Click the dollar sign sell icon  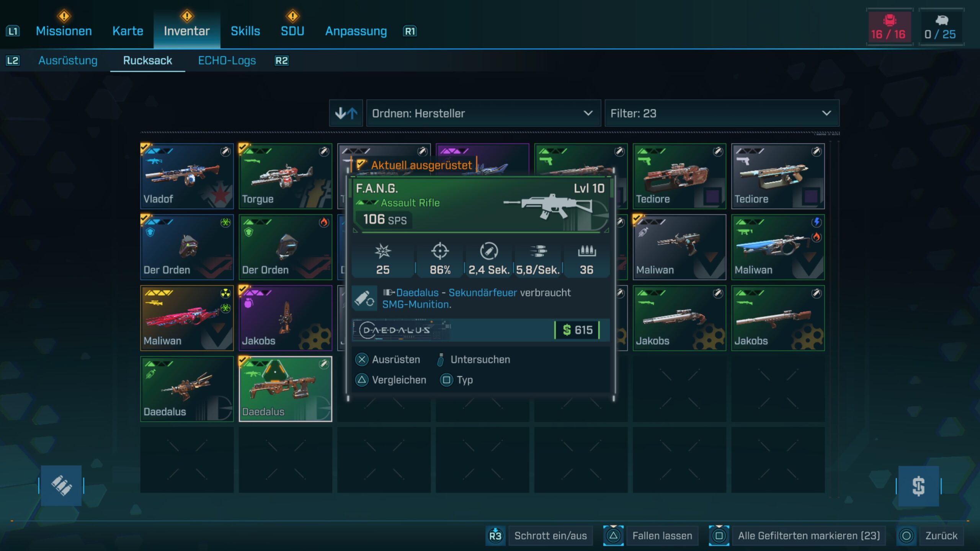pos(918,486)
